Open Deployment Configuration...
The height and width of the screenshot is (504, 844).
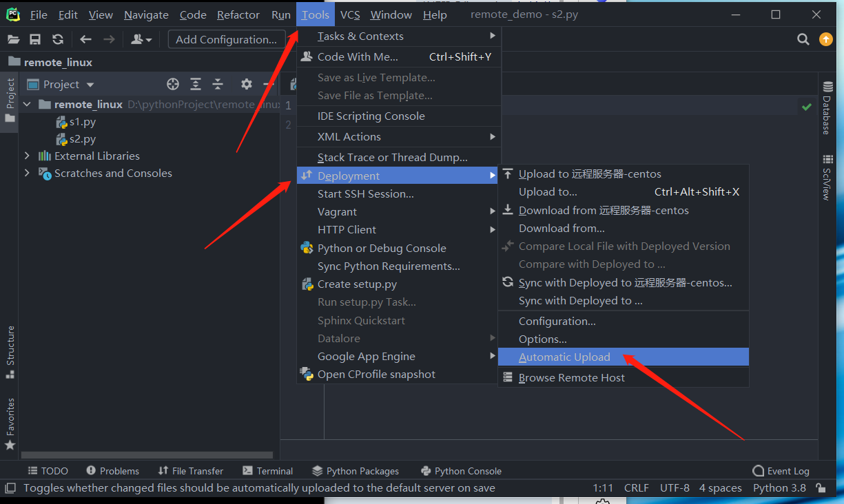pos(623,321)
